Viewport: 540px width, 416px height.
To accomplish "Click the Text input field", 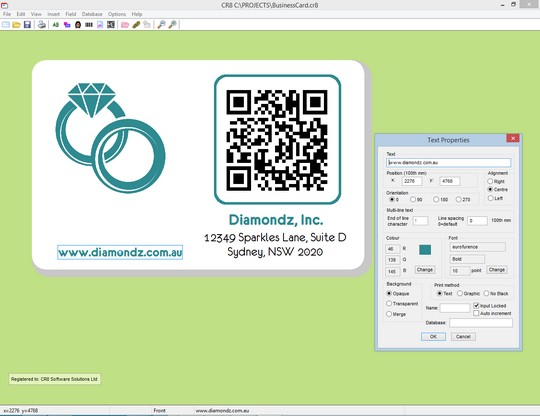I will tap(448, 163).
